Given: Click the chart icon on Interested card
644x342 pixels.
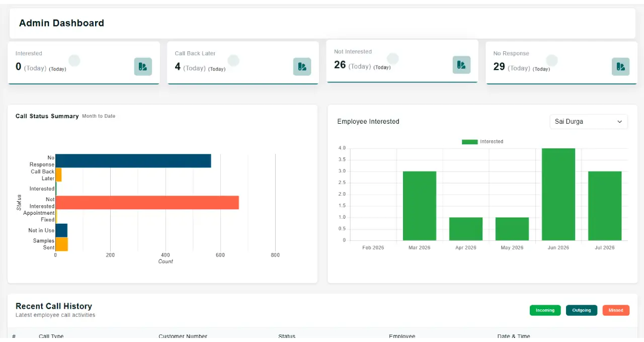Looking at the screenshot, I should click(x=143, y=66).
